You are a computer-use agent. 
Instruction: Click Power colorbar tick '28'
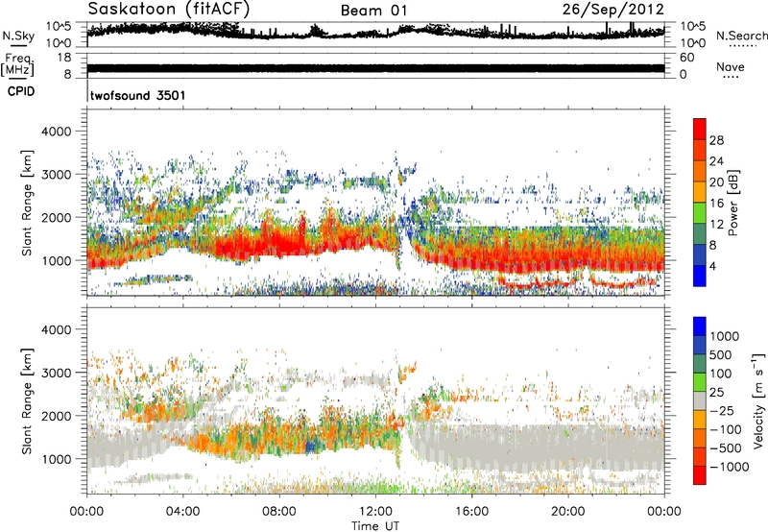pyautogui.click(x=716, y=140)
